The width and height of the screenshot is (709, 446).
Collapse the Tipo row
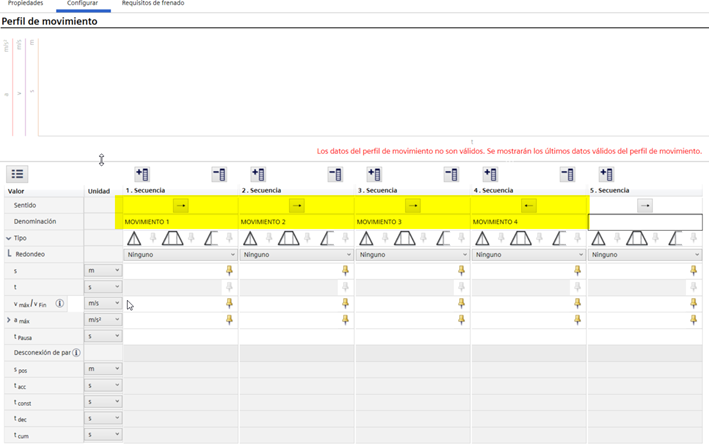(x=9, y=238)
